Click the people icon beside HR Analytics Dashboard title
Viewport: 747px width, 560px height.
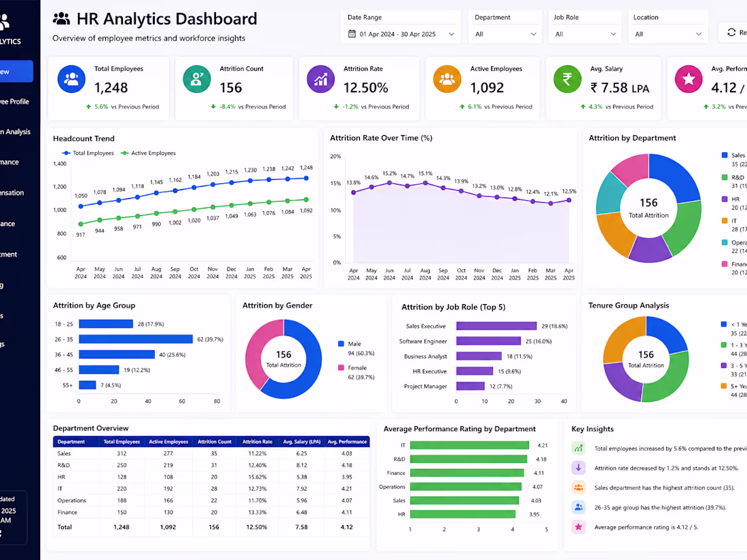point(61,19)
